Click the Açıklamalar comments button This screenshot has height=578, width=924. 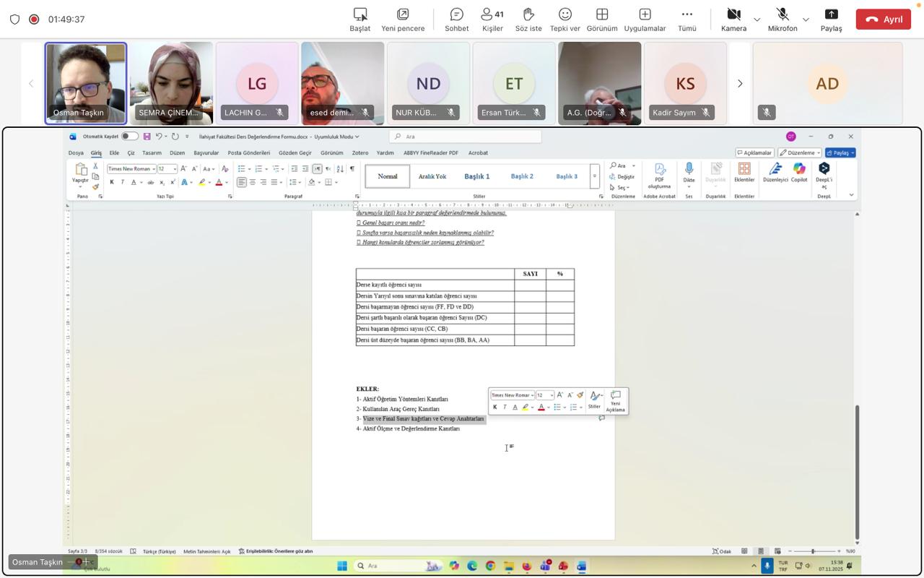(755, 153)
